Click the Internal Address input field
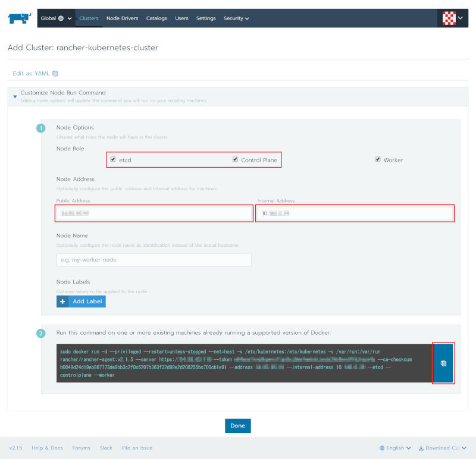Image resolution: width=476 pixels, height=459 pixels. click(355, 213)
